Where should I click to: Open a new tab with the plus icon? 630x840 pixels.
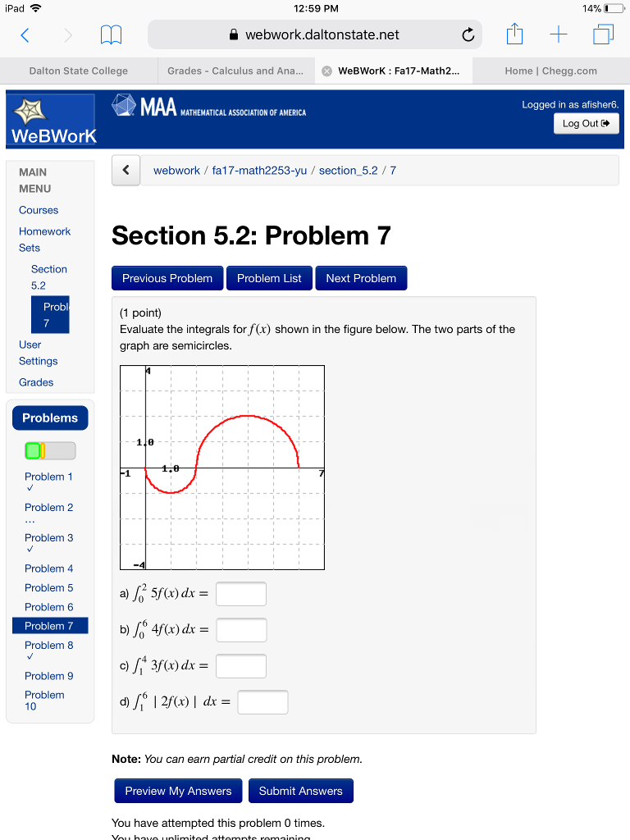tap(559, 34)
